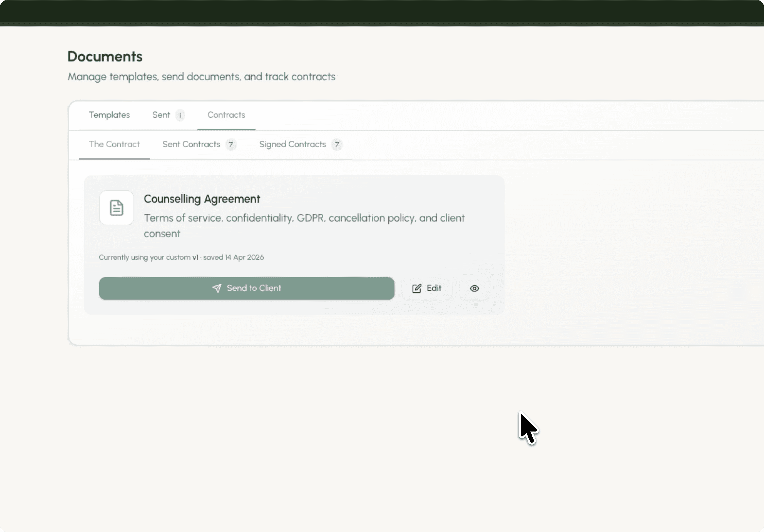Viewport: 764px width, 532px height.
Task: Preview the contract with the eye icon
Action: (474, 288)
